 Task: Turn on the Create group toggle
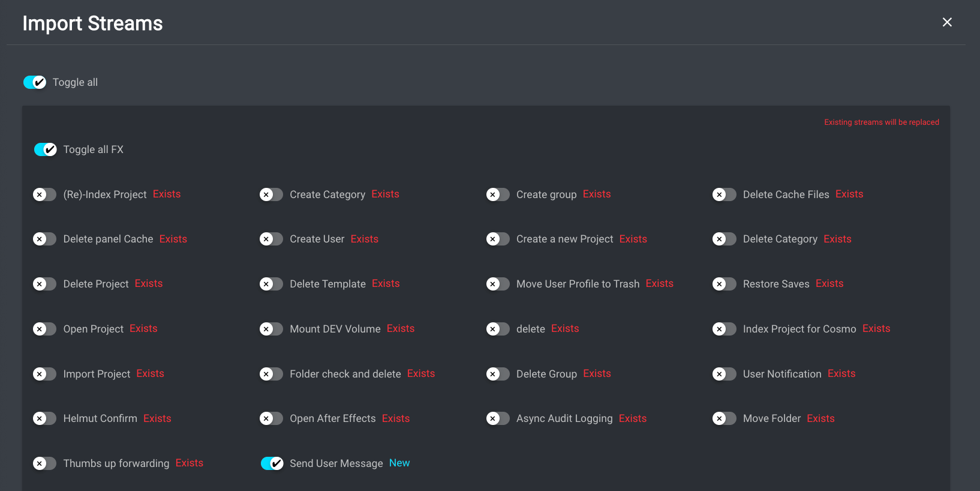click(x=498, y=194)
